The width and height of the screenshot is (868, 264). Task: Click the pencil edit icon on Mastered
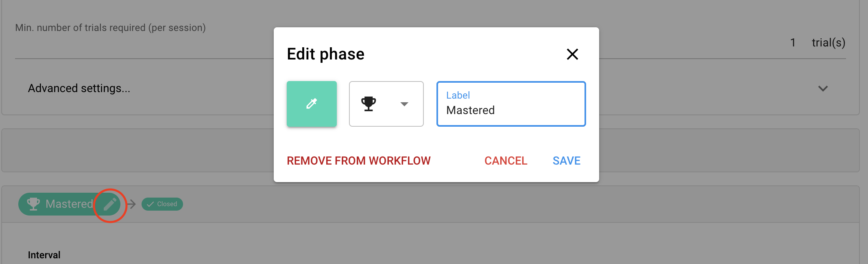coord(110,204)
